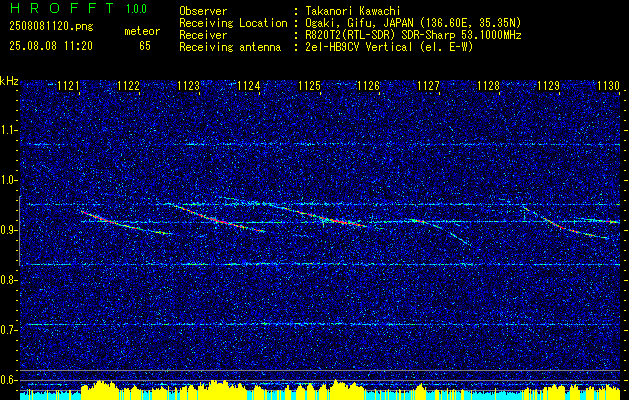Click the faint echo trace near 1127
This screenshot has height=400, width=629.
coord(441,231)
